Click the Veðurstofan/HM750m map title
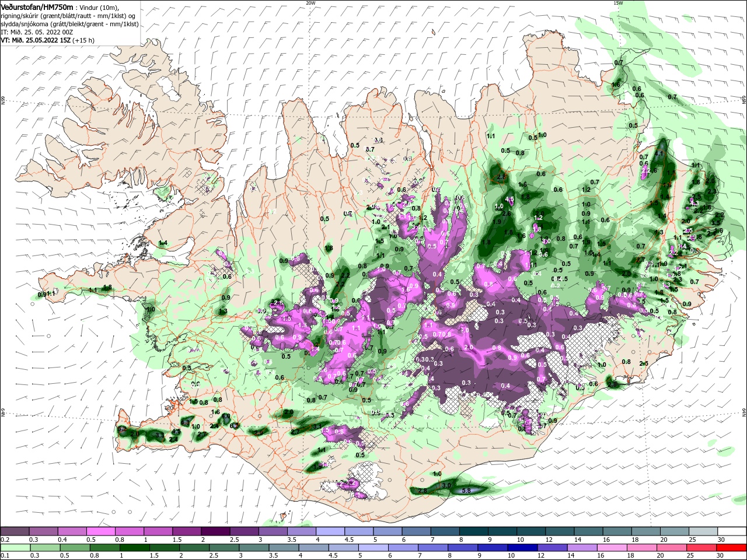 click(37, 6)
